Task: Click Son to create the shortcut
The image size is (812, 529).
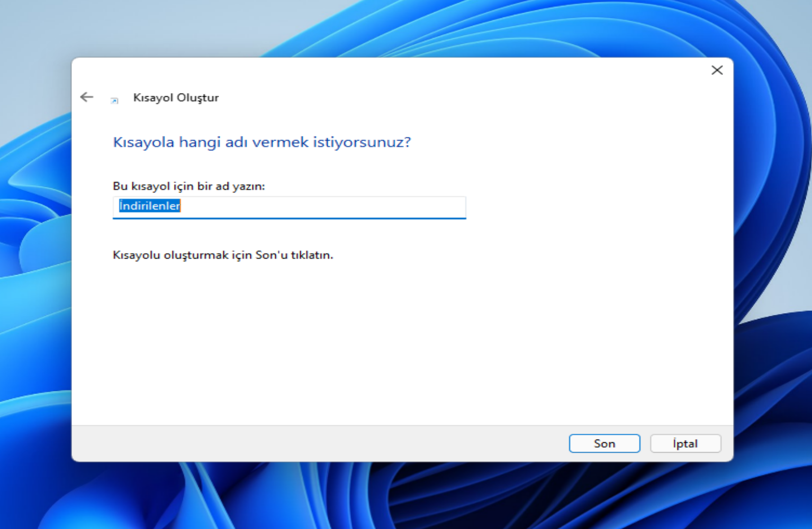Action: pos(605,443)
